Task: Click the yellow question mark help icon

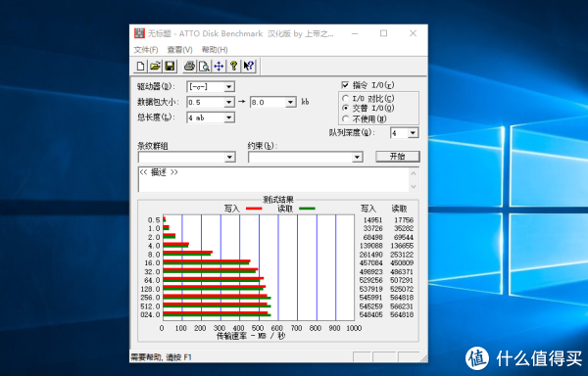Action: point(233,67)
